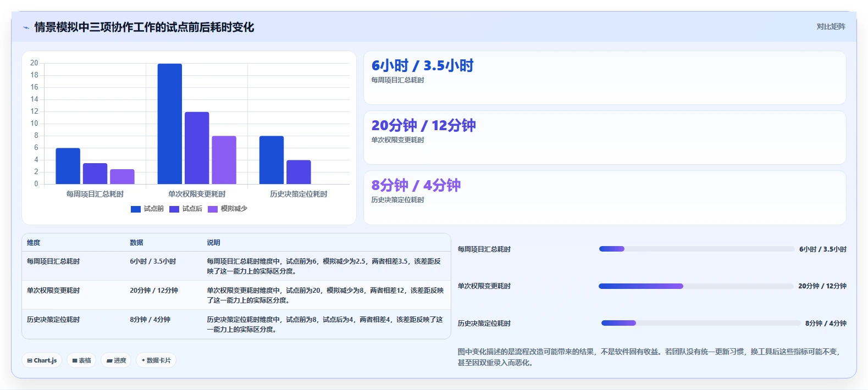The height and width of the screenshot is (390, 868).
Task: Click the 历史决策定位耗时 caption in third card
Action: pyautogui.click(x=397, y=200)
